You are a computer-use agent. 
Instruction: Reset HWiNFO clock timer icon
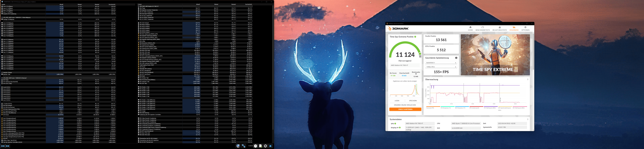(256, 146)
